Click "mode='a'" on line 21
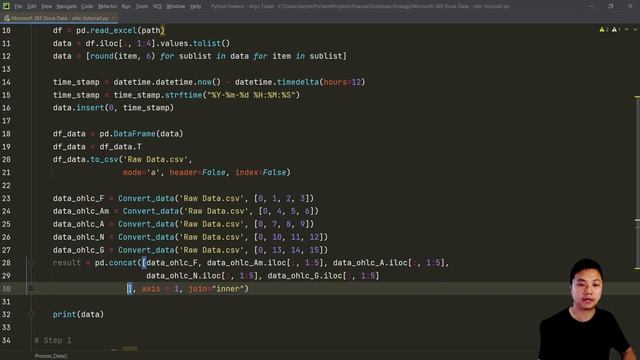Viewport: 640px width, 360px height. 141,172
